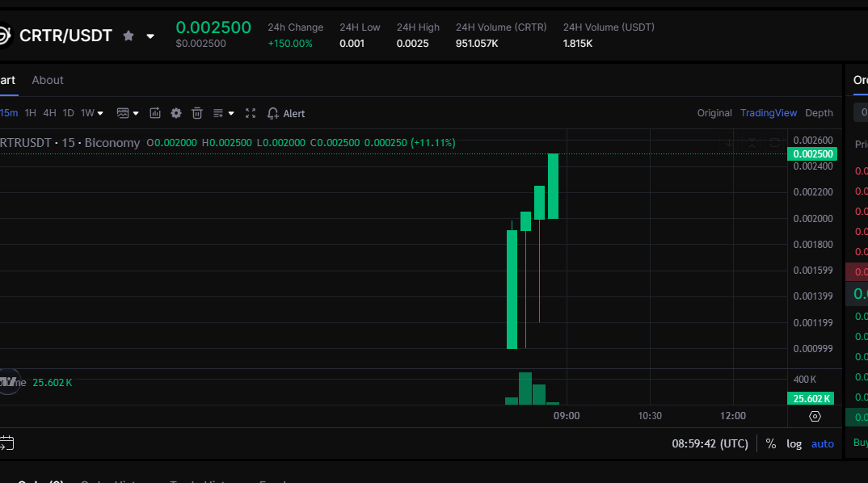Switch to Original chart view

pos(714,113)
